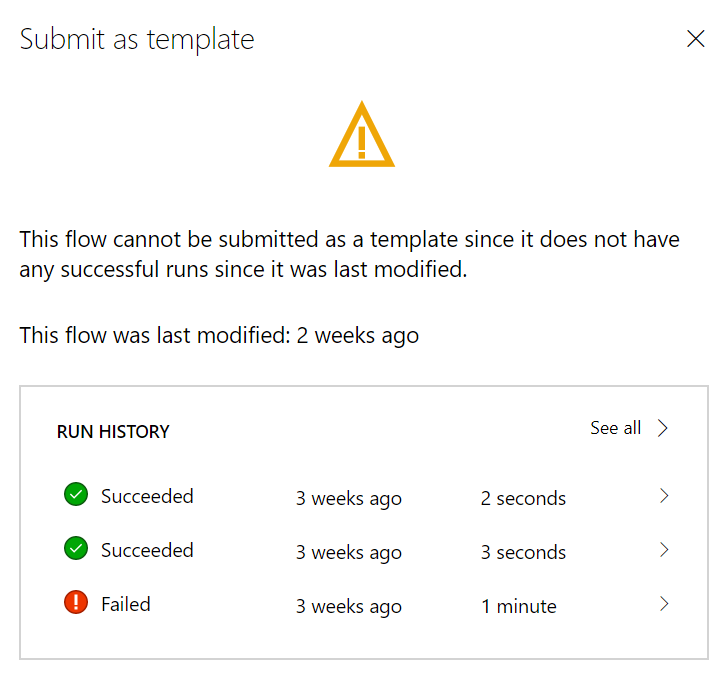Screen dimensions: 723x680
Task: Click the Failed run's 3 weeks ago timestamp
Action: pyautogui.click(x=348, y=606)
